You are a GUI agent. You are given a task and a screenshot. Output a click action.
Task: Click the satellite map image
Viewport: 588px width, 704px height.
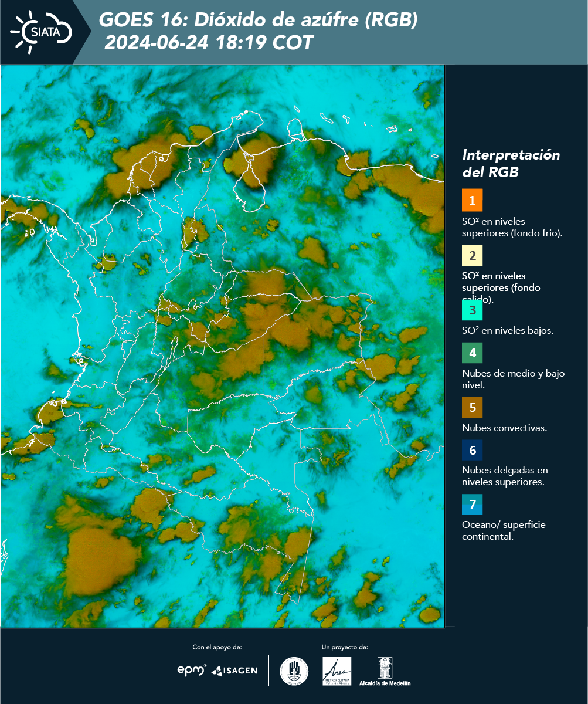tap(222, 346)
